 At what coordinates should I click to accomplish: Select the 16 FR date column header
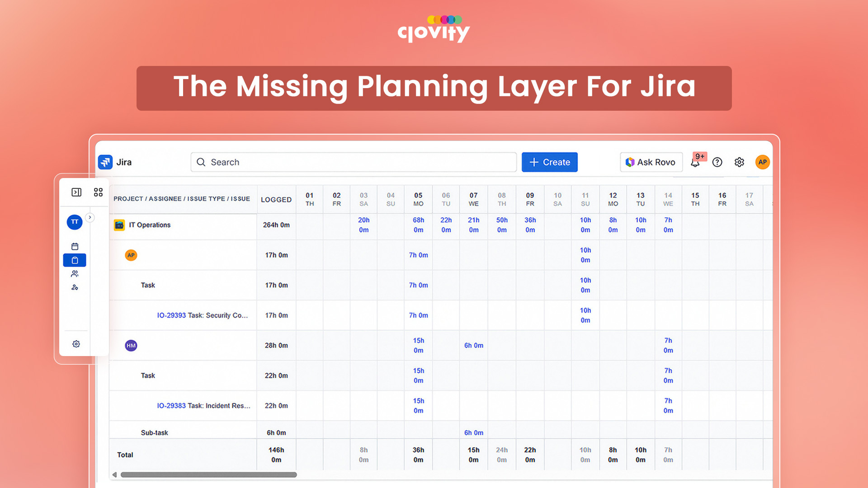click(x=722, y=199)
